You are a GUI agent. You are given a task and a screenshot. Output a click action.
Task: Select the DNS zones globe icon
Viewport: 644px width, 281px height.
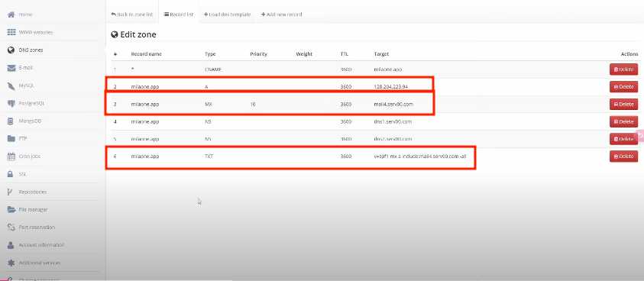tap(11, 50)
